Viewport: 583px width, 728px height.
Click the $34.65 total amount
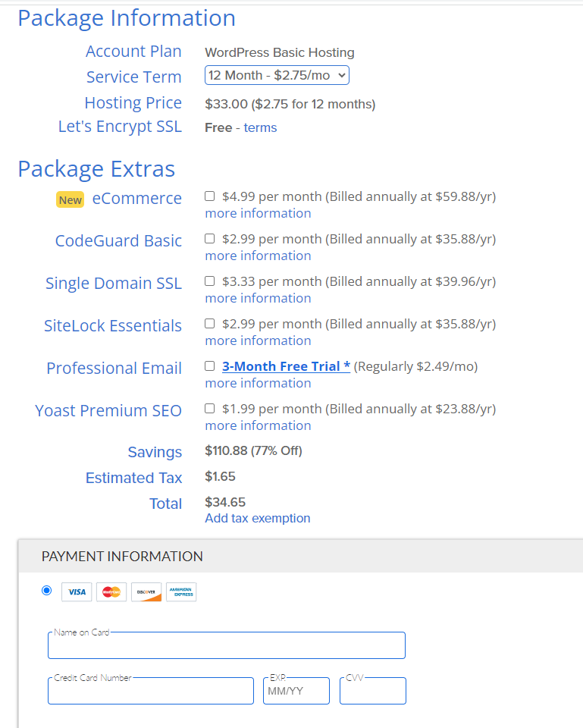coord(225,502)
